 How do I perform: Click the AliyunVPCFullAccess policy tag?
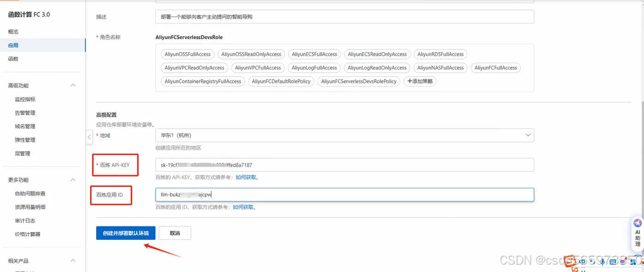(258, 68)
